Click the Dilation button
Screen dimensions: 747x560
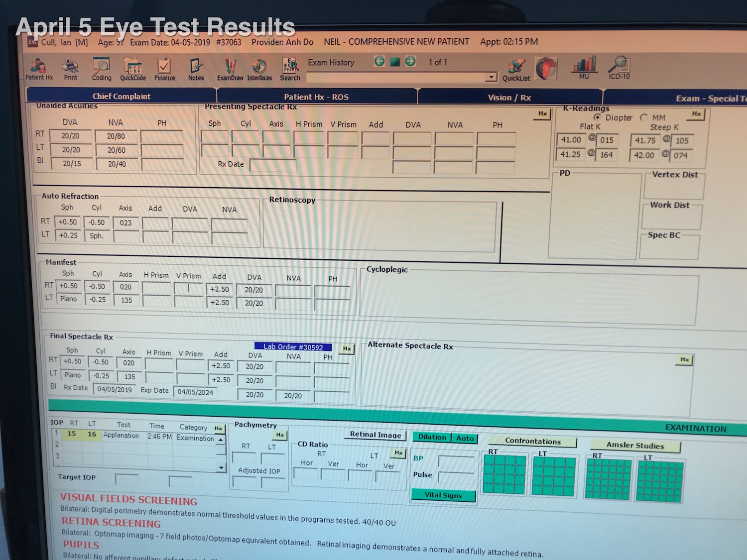pyautogui.click(x=432, y=437)
